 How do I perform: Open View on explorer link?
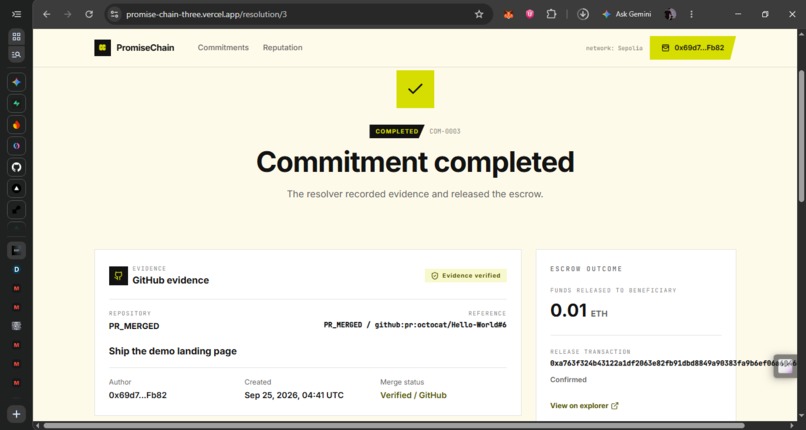coord(584,405)
